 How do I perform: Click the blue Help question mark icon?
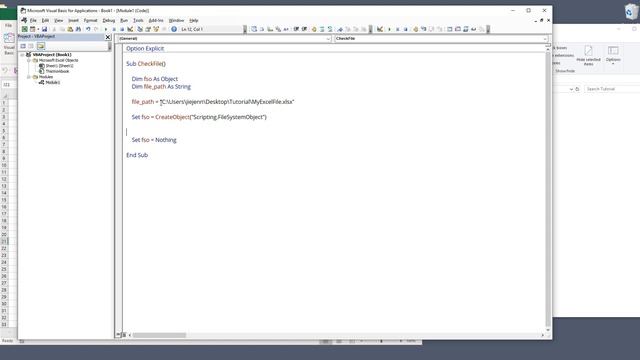coord(174,29)
